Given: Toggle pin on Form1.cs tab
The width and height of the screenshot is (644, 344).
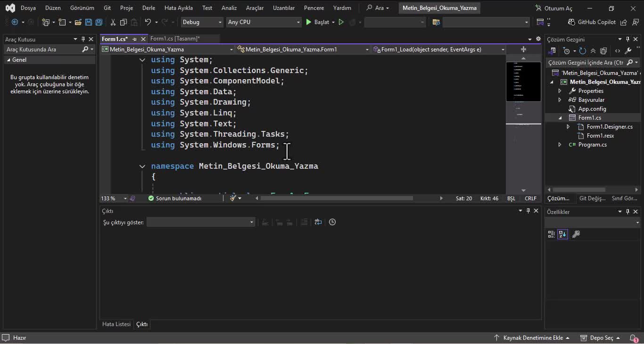Looking at the screenshot, I should [x=134, y=39].
